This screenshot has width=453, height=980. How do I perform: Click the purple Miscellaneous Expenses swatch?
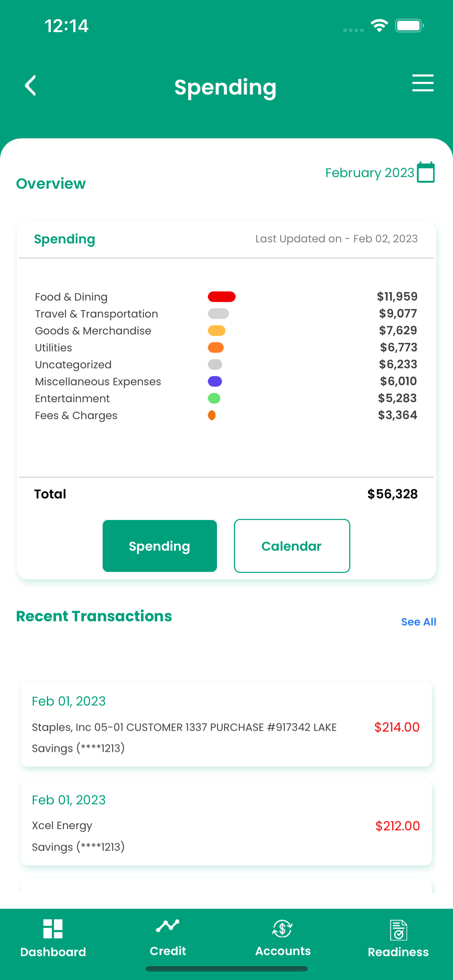click(215, 382)
